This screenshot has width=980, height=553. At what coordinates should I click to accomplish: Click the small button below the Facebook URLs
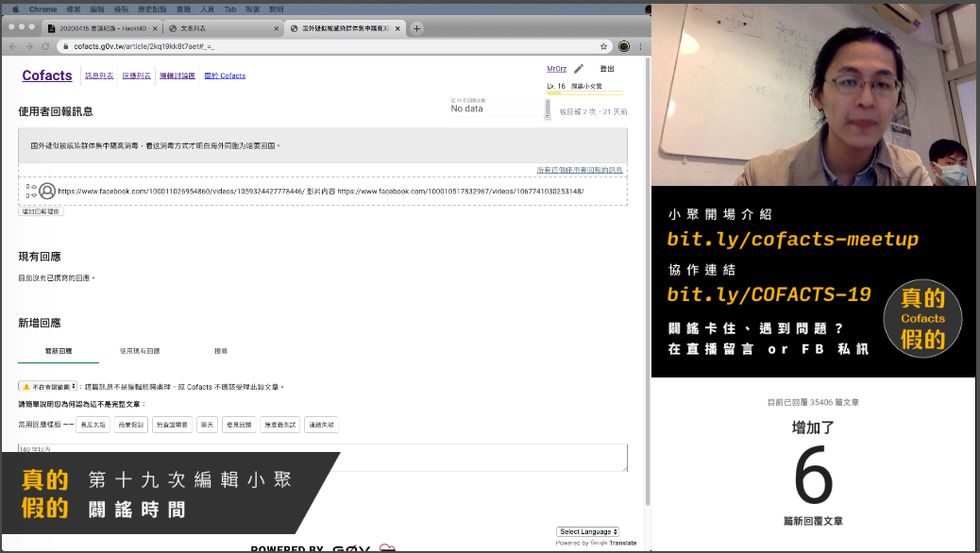[x=41, y=211]
